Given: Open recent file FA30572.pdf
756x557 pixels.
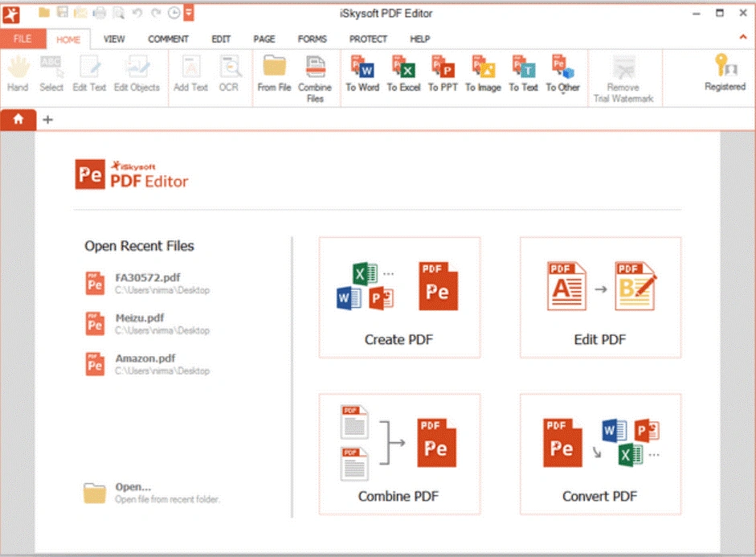Looking at the screenshot, I should click(148, 283).
